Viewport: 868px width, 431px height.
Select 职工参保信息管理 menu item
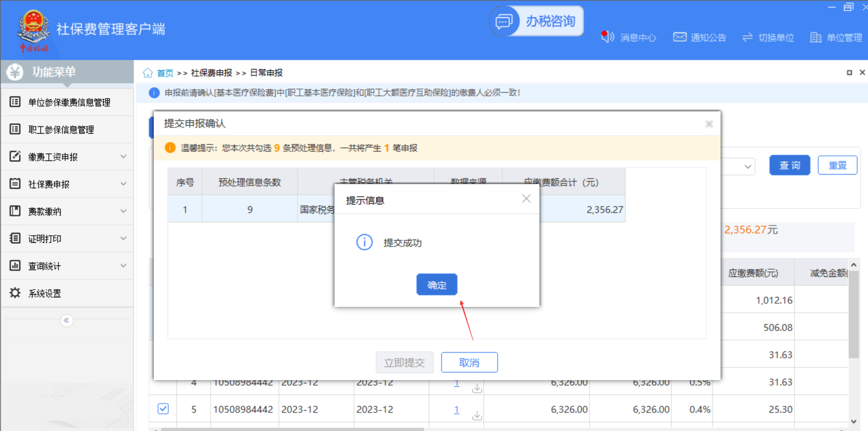coord(61,130)
